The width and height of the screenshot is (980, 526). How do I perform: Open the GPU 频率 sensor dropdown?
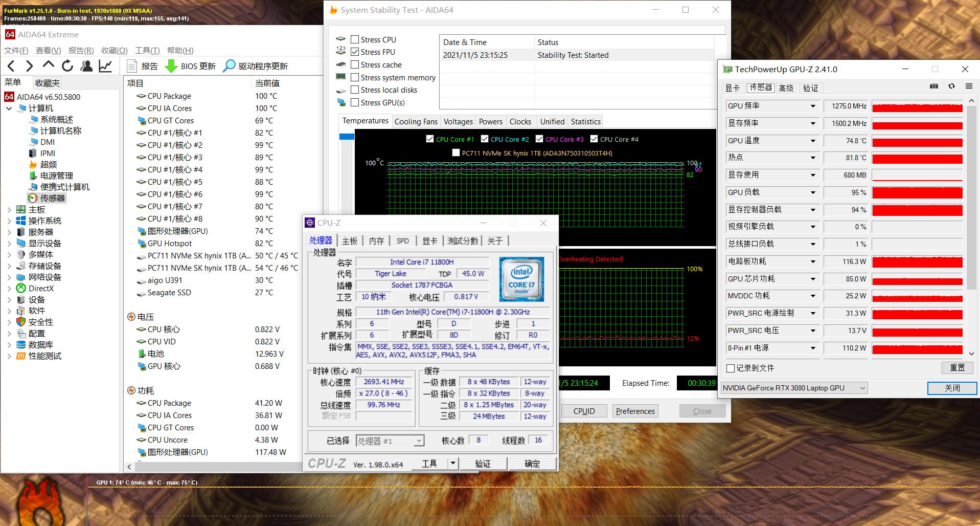(x=813, y=106)
